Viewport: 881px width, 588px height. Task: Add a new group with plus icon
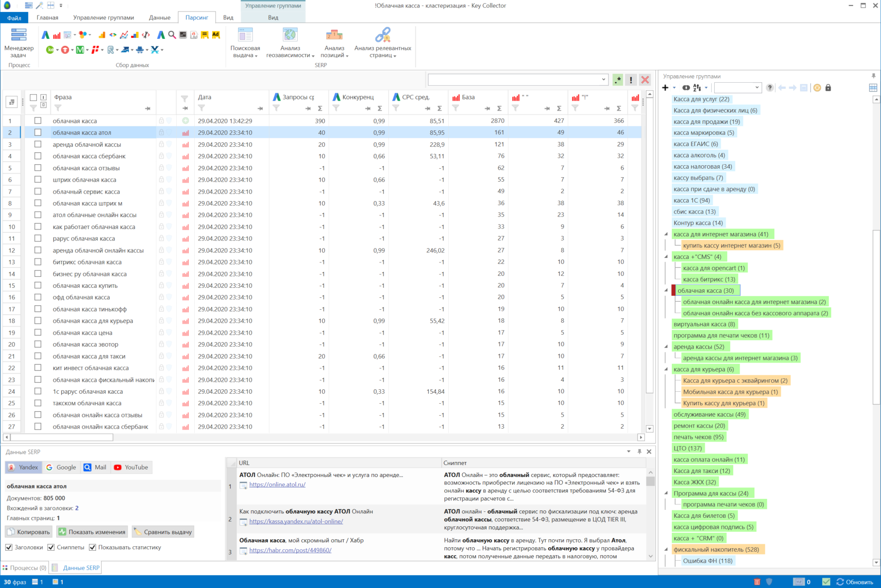click(665, 88)
